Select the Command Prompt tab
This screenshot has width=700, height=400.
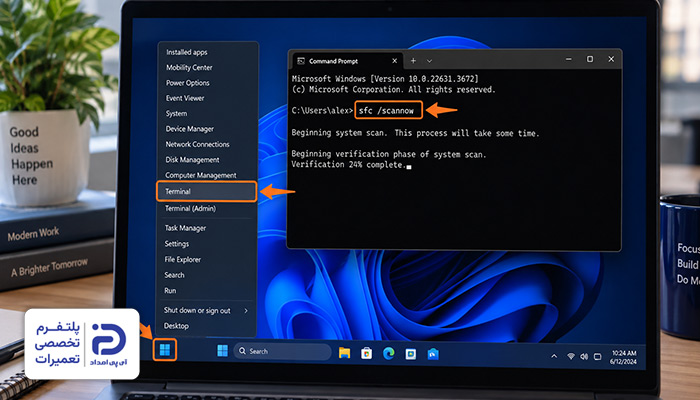tap(347, 61)
